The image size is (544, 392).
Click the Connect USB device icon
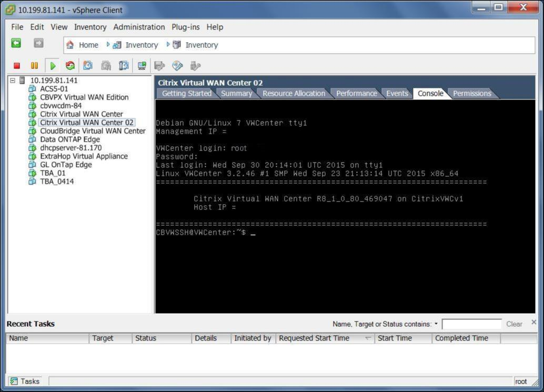195,66
